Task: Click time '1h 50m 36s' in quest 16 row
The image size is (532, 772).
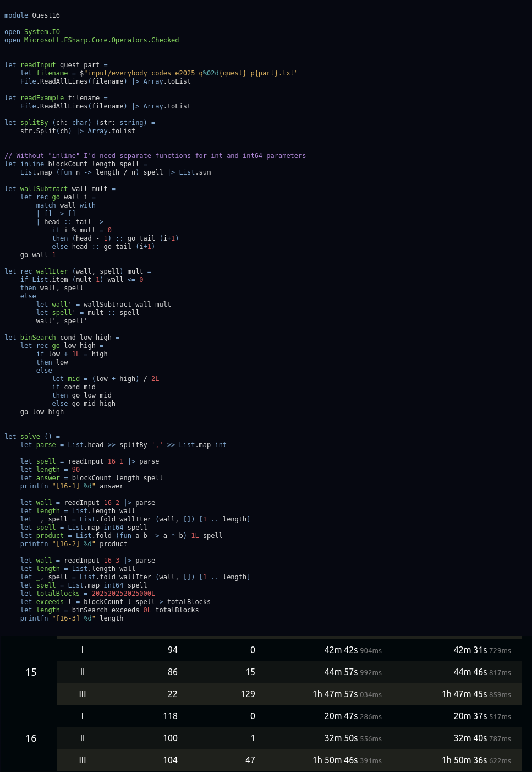Action: pos(464,760)
